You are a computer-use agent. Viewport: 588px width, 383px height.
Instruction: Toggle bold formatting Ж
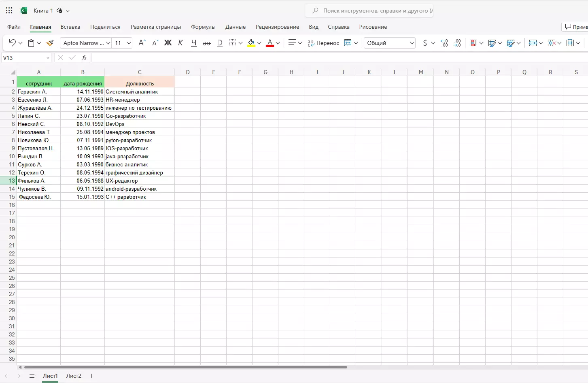168,43
